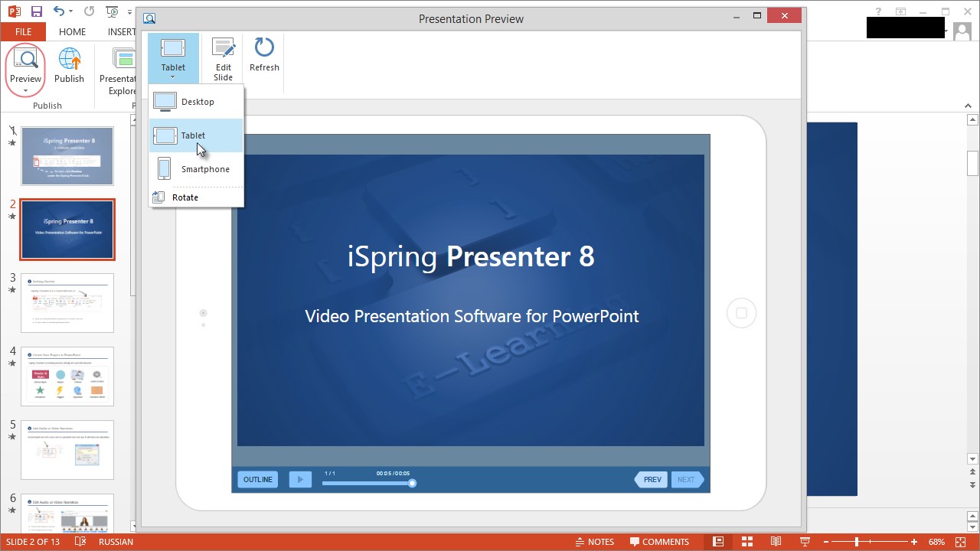
Task: Open PowerPoint Help with the question mark
Action: coord(879,11)
